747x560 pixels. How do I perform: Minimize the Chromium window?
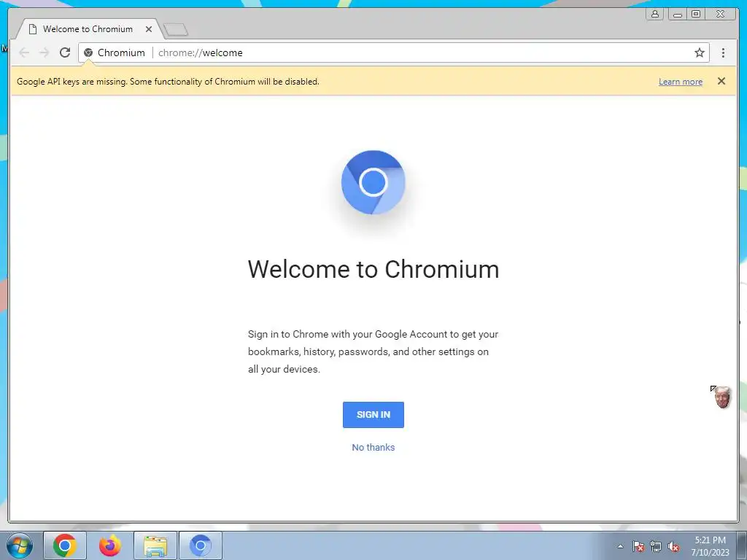pos(677,14)
